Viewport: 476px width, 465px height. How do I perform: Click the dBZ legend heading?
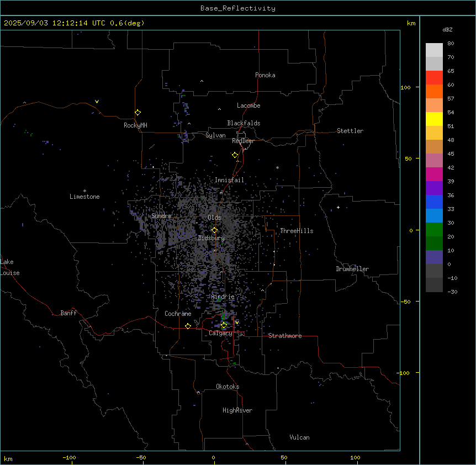click(447, 29)
